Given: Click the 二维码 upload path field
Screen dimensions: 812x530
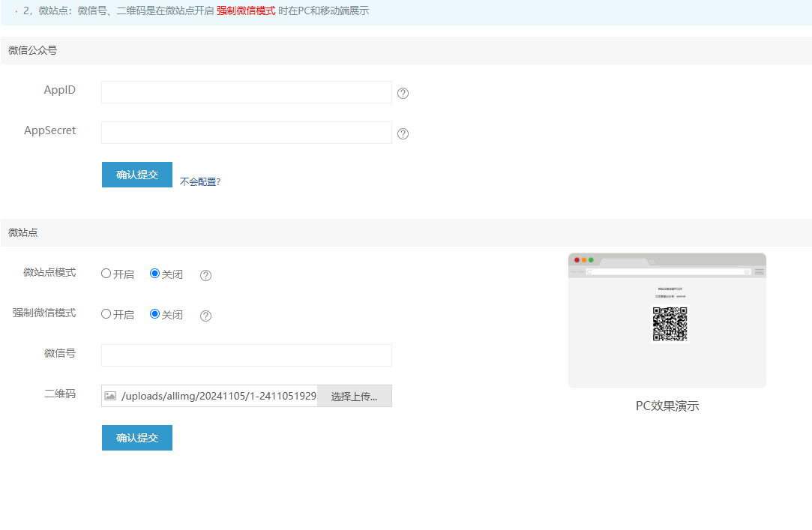Looking at the screenshot, I should [x=217, y=396].
